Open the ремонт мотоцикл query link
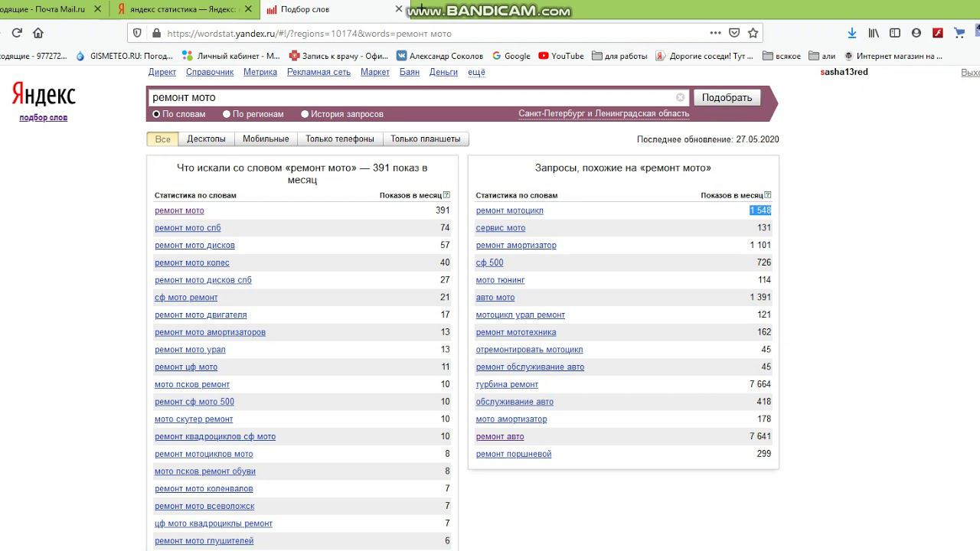This screenshot has height=551, width=980. [509, 210]
